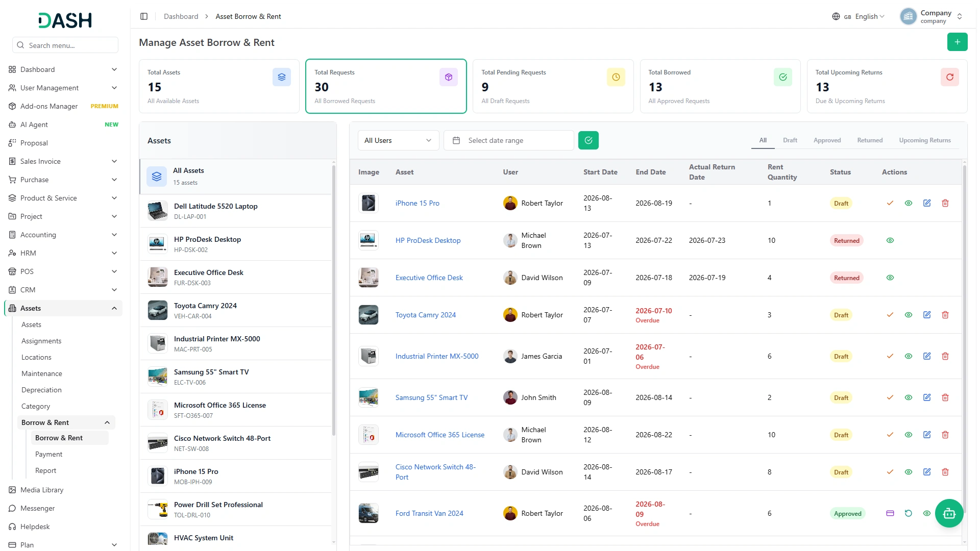Screen dimensions: 980x551
Task: Click the green add new request button
Action: pyautogui.click(x=957, y=42)
